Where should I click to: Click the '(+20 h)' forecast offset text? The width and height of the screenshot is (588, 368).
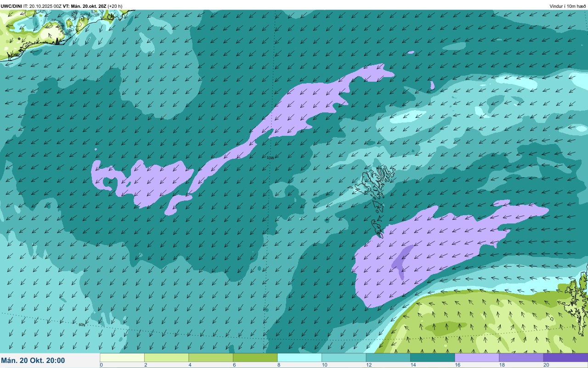tap(115, 6)
